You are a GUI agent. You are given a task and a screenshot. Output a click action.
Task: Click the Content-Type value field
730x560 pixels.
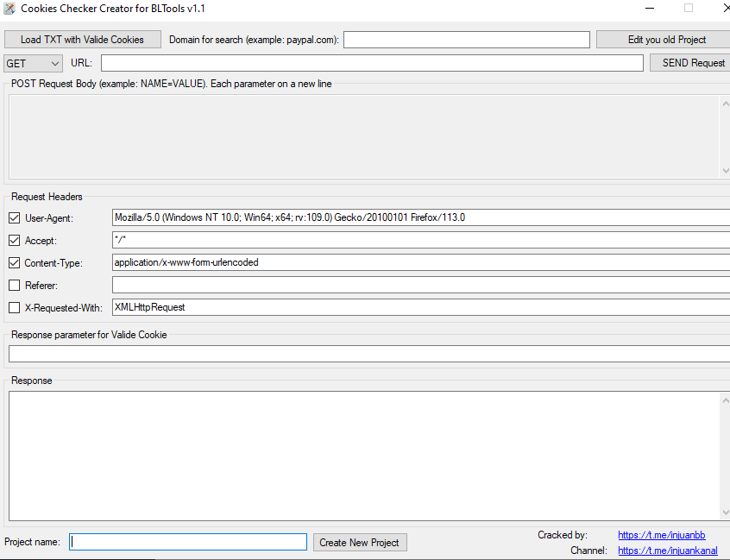[x=421, y=262]
